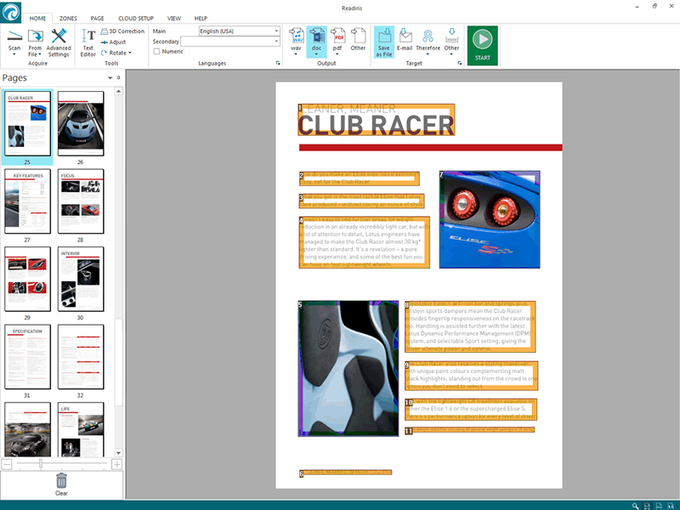Click the Scan icon in Acquire group
Screen dimensions: 680x510
point(14,38)
